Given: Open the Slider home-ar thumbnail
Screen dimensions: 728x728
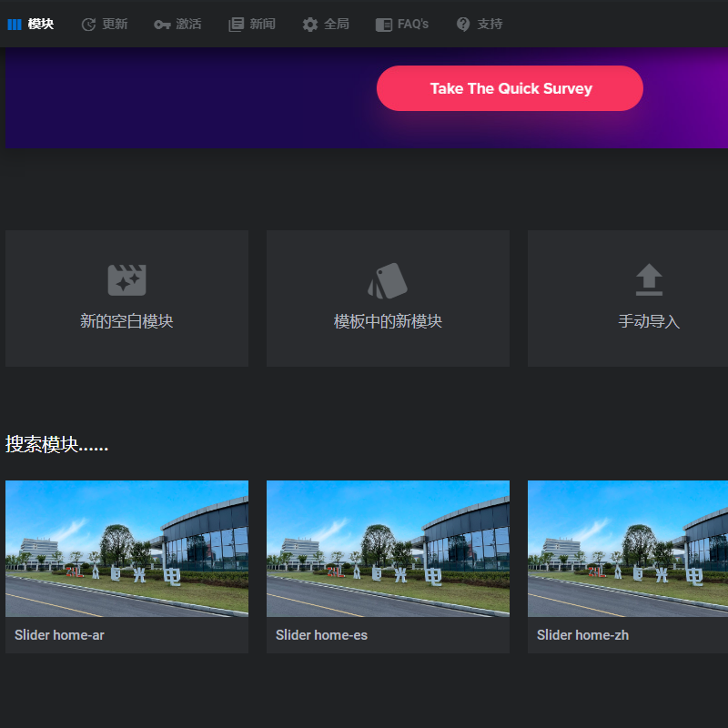Looking at the screenshot, I should click(126, 549).
